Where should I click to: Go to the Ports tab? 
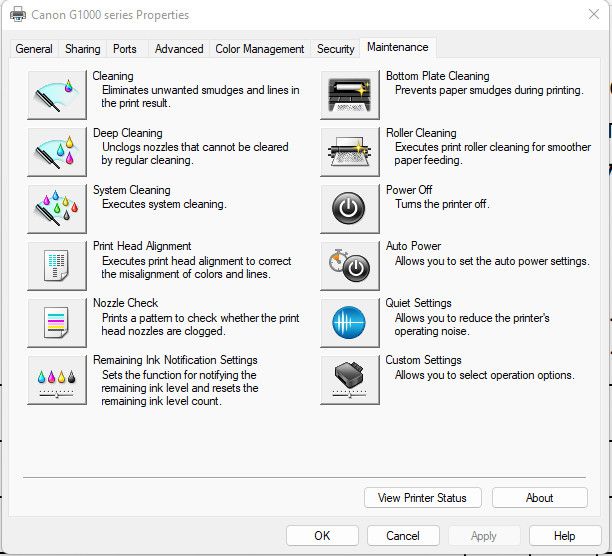125,49
